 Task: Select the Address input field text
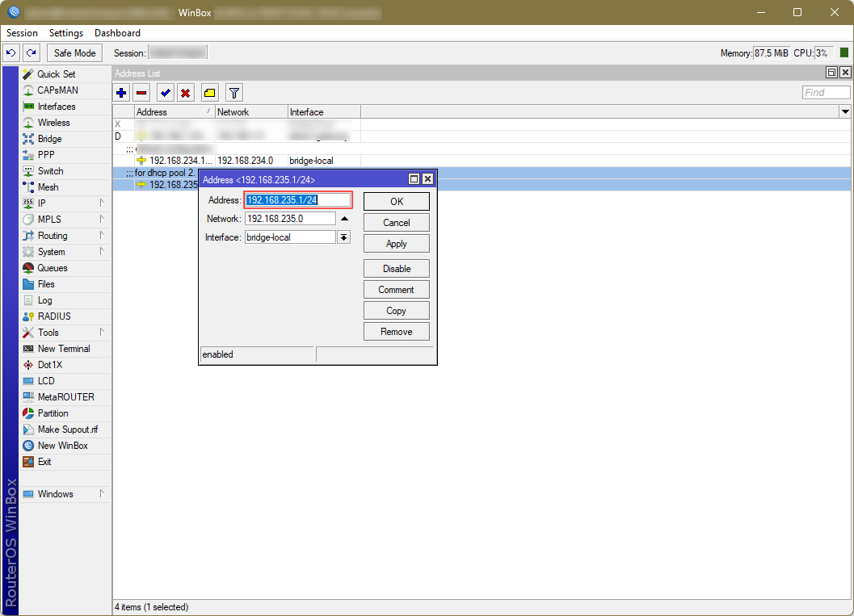pyautogui.click(x=297, y=199)
